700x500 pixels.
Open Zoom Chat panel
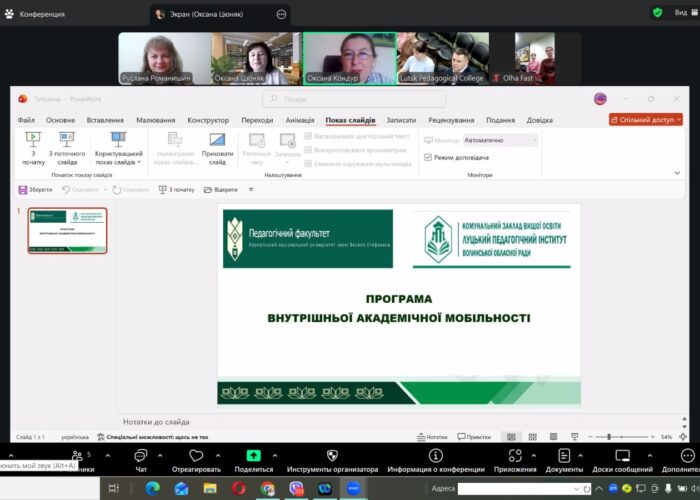[141, 458]
